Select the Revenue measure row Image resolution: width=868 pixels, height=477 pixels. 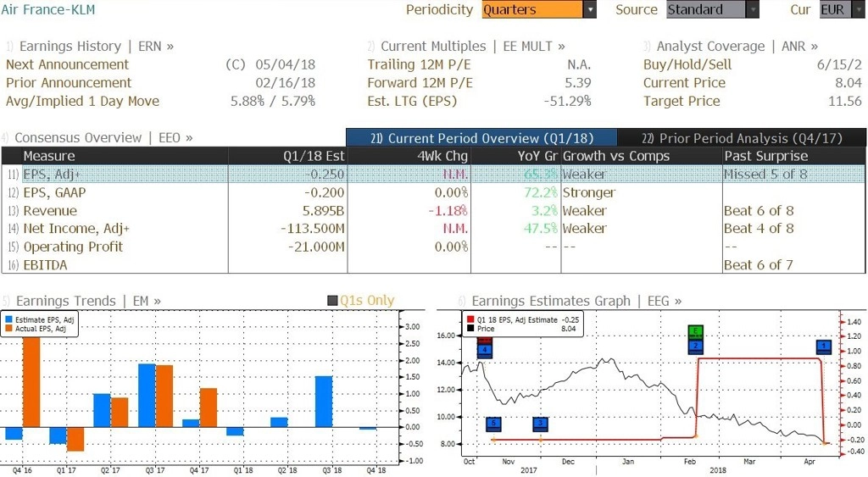[433, 211]
